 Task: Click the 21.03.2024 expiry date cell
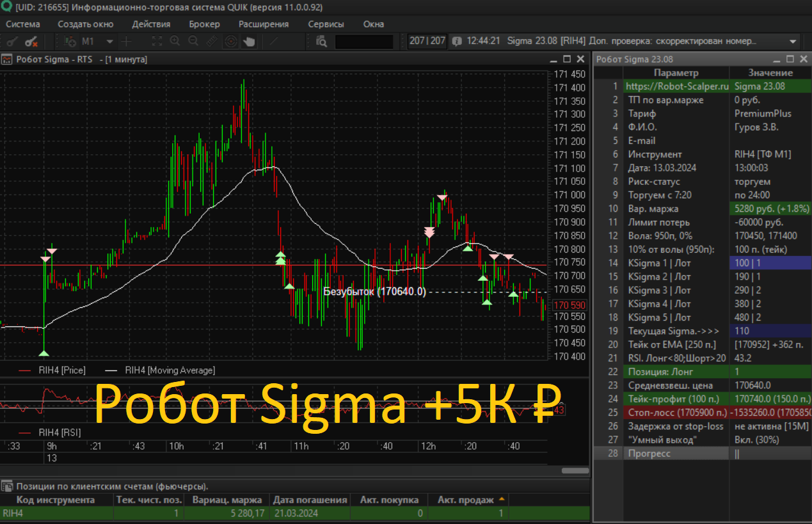[x=310, y=513]
